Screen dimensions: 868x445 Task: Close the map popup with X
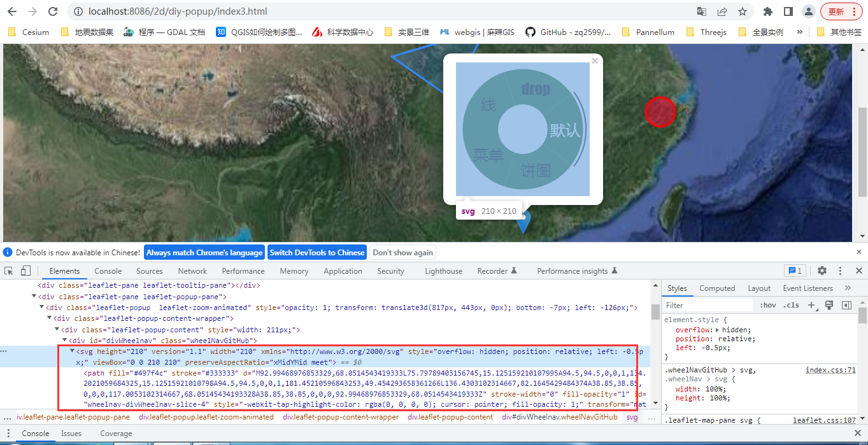595,61
